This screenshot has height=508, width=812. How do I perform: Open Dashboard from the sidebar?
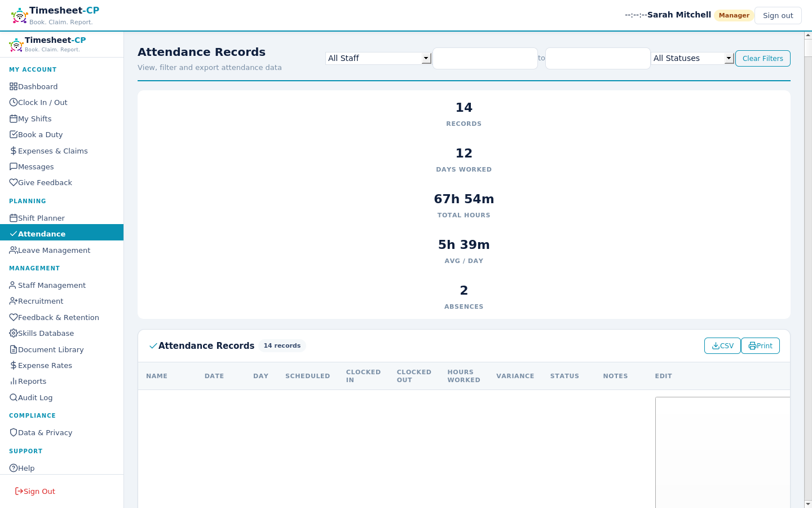61,86
